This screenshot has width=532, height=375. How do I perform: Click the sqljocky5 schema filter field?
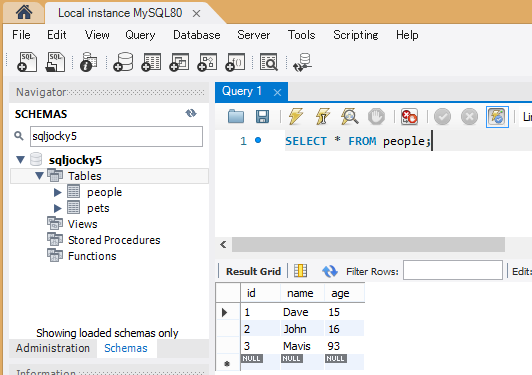click(x=116, y=136)
